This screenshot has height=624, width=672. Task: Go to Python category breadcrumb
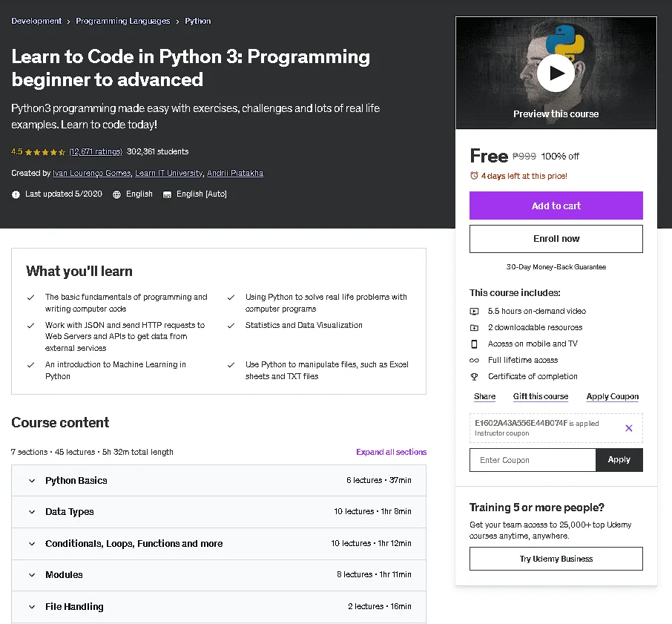197,21
